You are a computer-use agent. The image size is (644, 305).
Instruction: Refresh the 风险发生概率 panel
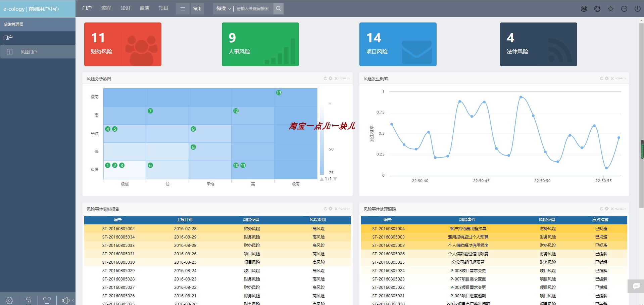pyautogui.click(x=601, y=78)
